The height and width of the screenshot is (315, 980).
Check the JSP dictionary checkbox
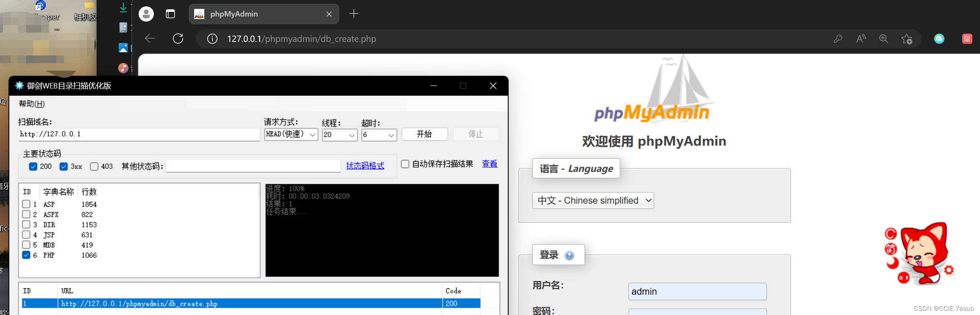(x=26, y=235)
